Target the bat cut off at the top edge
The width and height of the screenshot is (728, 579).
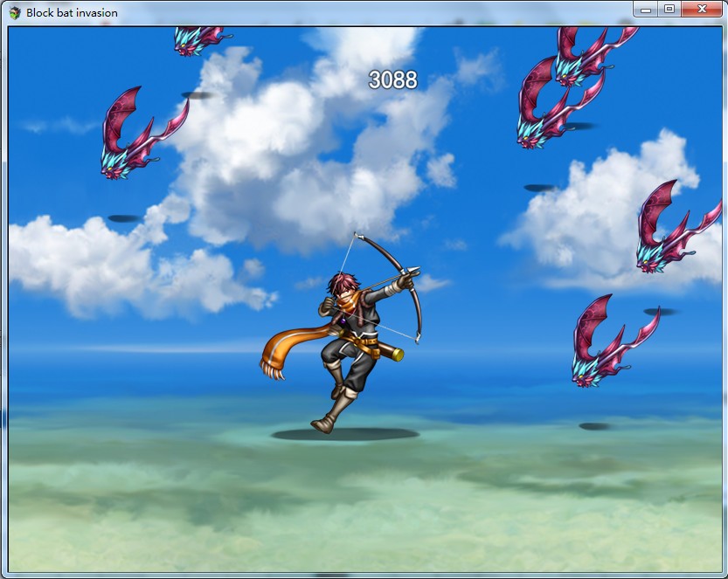[x=198, y=40]
